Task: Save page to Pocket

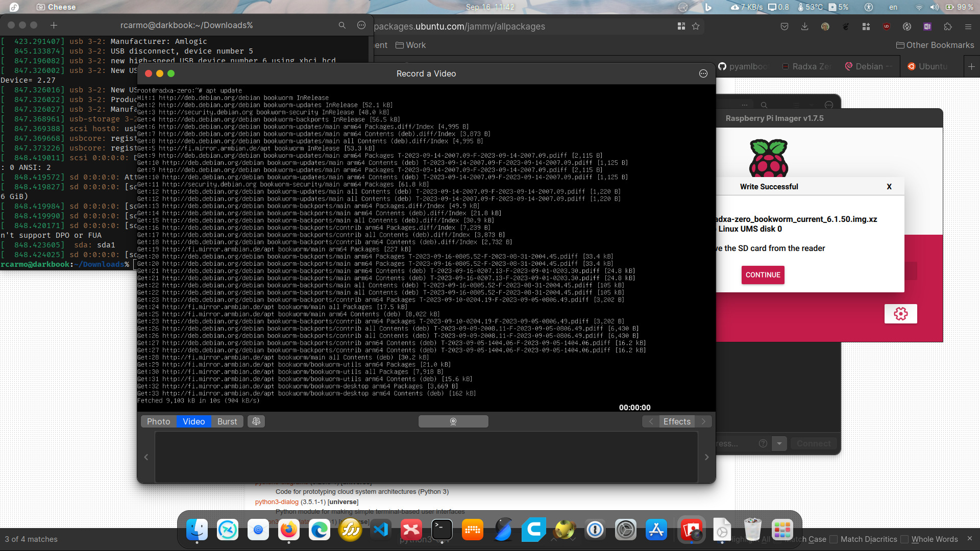Action: [785, 27]
